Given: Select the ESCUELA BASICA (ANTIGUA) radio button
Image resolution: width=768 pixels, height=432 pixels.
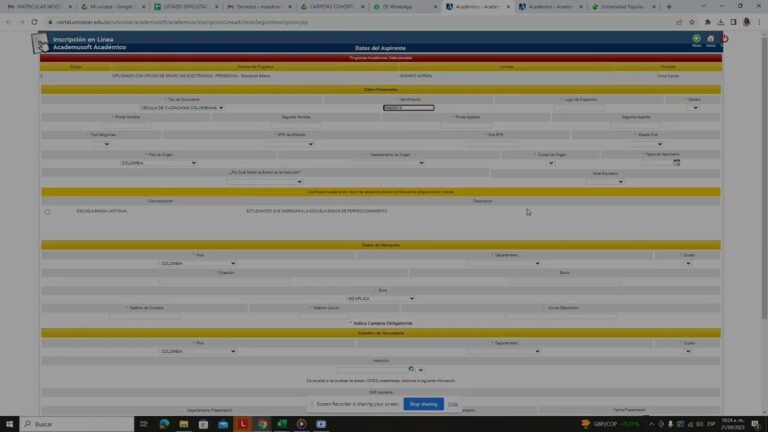Looking at the screenshot, I should [x=48, y=212].
